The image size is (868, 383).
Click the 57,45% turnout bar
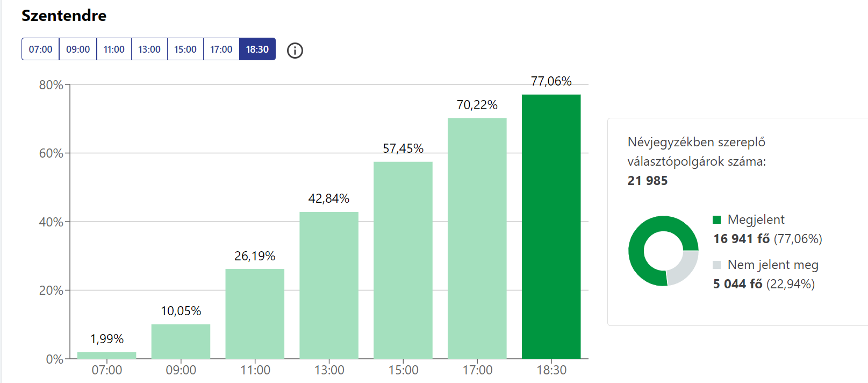click(403, 260)
